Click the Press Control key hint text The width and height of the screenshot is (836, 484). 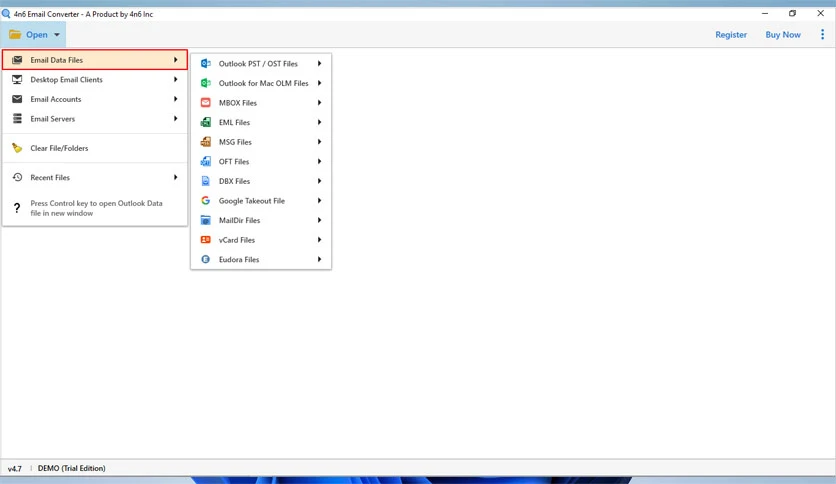[97, 208]
